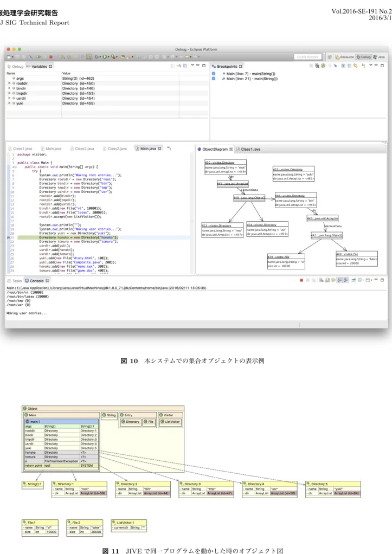Switch to the Debug view tab
The height and width of the screenshot is (554, 392).
pos(15,67)
